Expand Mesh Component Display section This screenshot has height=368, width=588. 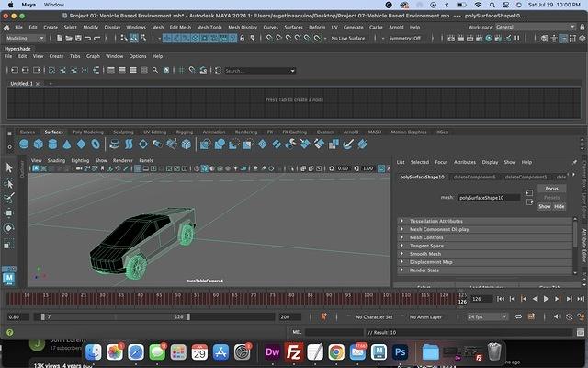(x=402, y=229)
